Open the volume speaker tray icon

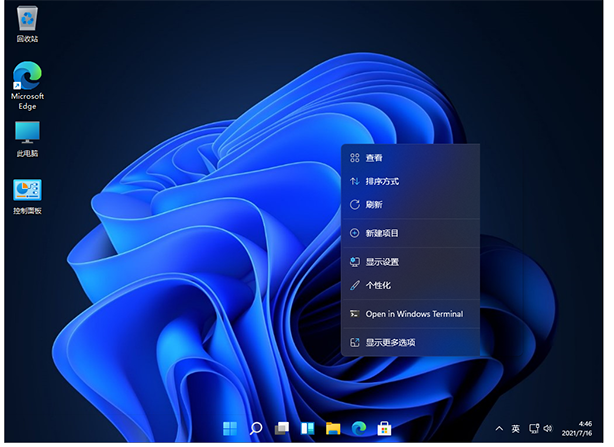pyautogui.click(x=548, y=429)
